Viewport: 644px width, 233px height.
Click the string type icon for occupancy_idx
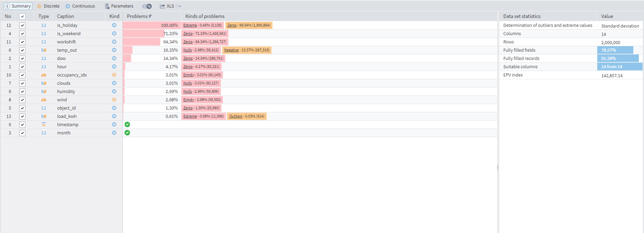[x=44, y=75]
